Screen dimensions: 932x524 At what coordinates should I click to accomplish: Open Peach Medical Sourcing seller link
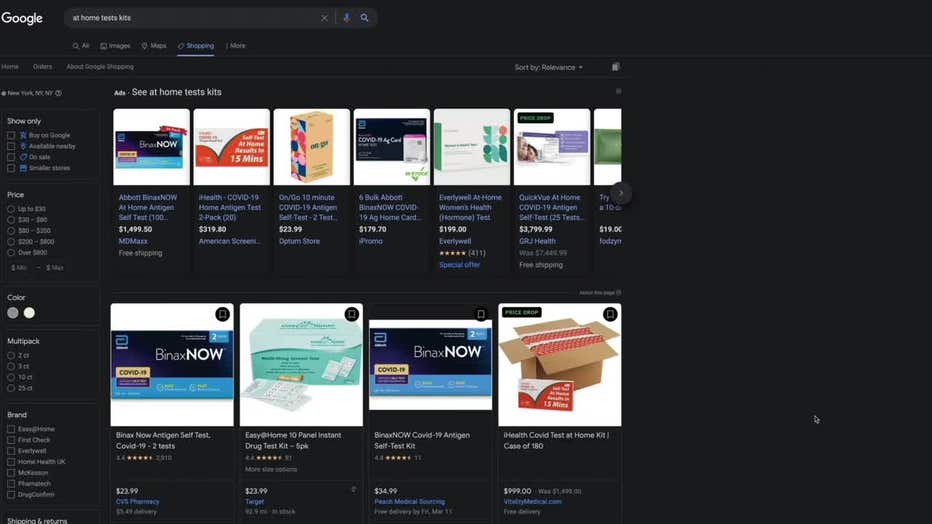tap(410, 501)
